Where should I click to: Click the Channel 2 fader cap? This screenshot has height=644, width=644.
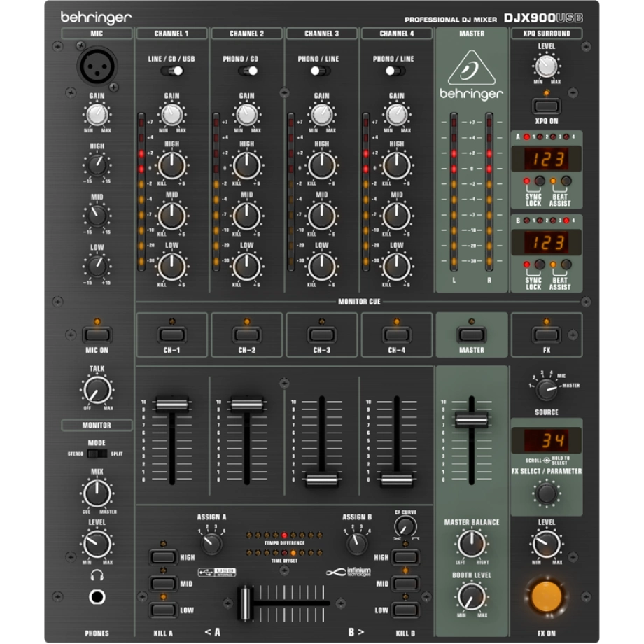[x=246, y=404]
